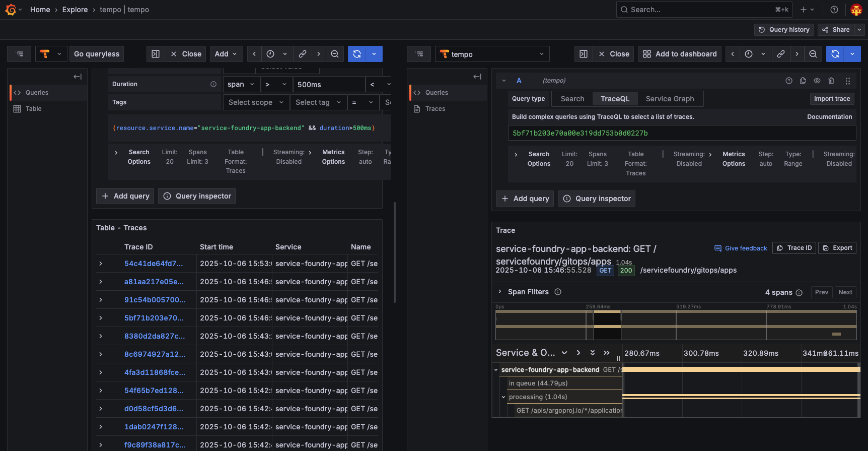The width and height of the screenshot is (868, 451).
Task: Shift left pane time range backward
Action: point(254,54)
